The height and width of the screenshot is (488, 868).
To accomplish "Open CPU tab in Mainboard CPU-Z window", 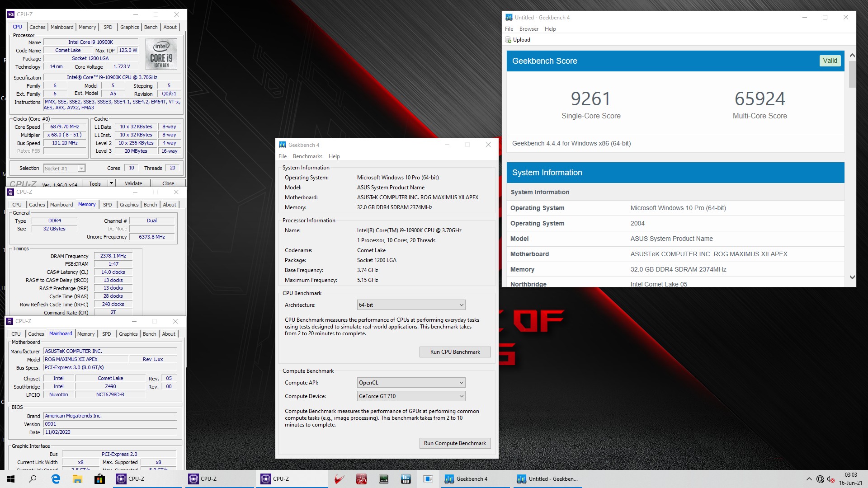I will [16, 334].
